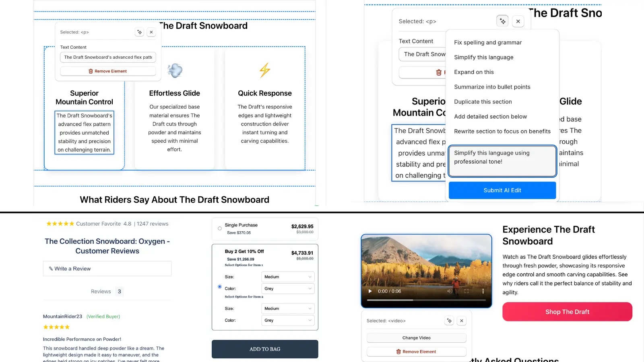The width and height of the screenshot is (644, 362).
Task: Enter fullscreen mode on the video player
Action: click(466, 291)
